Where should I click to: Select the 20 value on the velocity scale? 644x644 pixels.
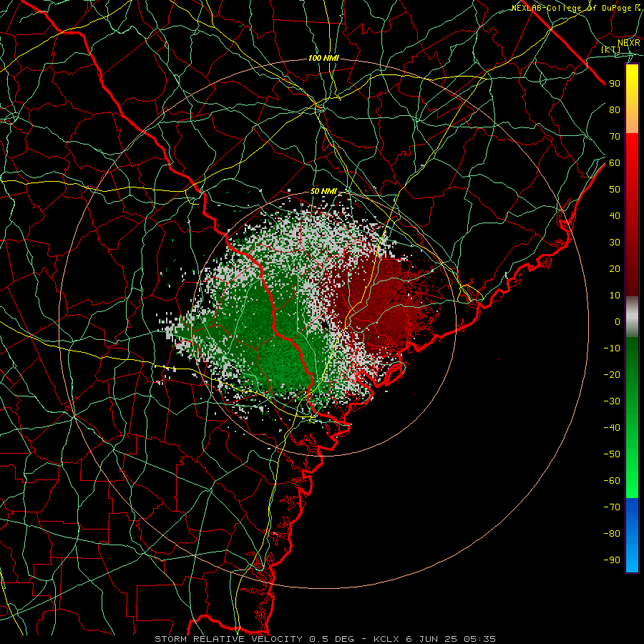pyautogui.click(x=615, y=268)
